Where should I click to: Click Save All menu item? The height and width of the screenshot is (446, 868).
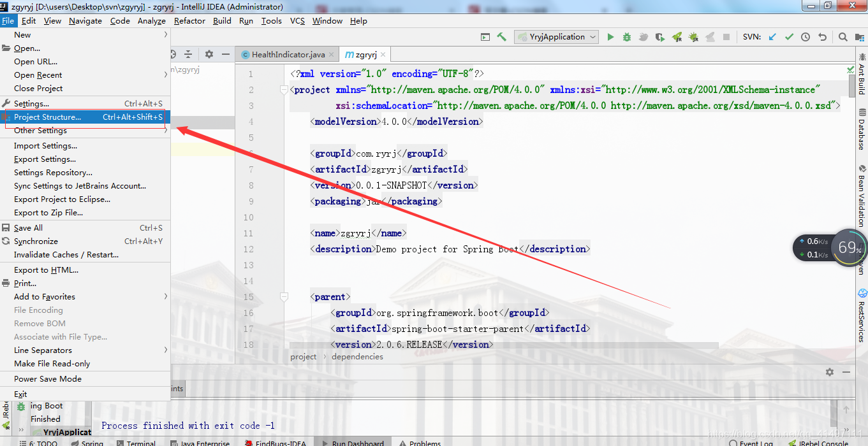tap(86, 227)
